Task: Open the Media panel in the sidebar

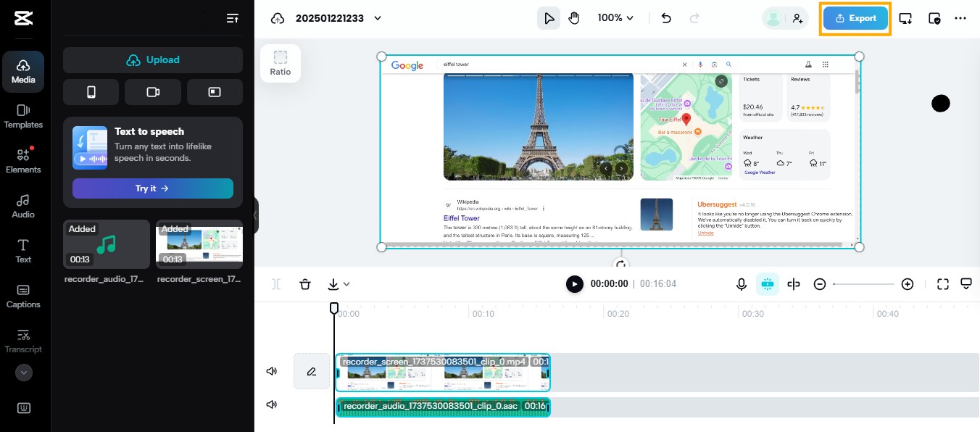Action: 23,71
